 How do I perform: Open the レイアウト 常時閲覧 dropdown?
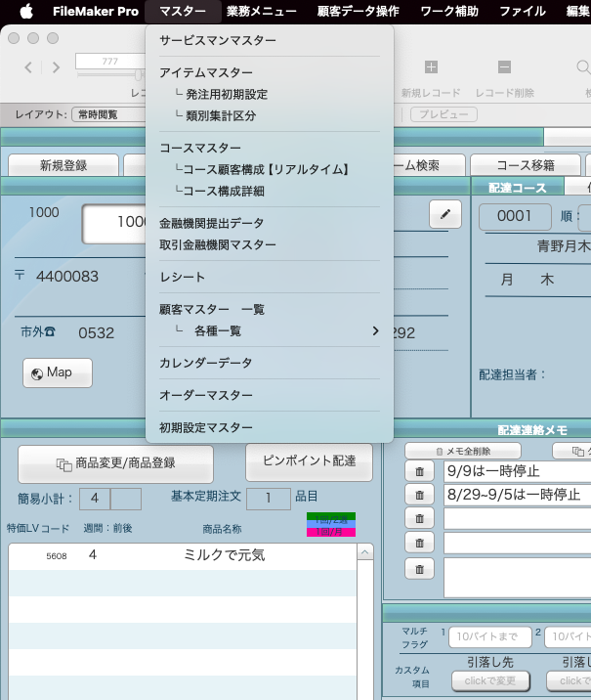109,114
